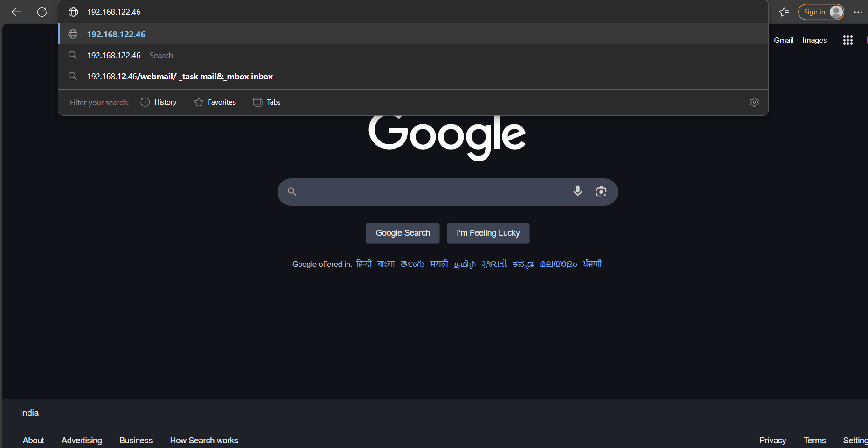
Task: Click the Google Search button
Action: pyautogui.click(x=403, y=233)
